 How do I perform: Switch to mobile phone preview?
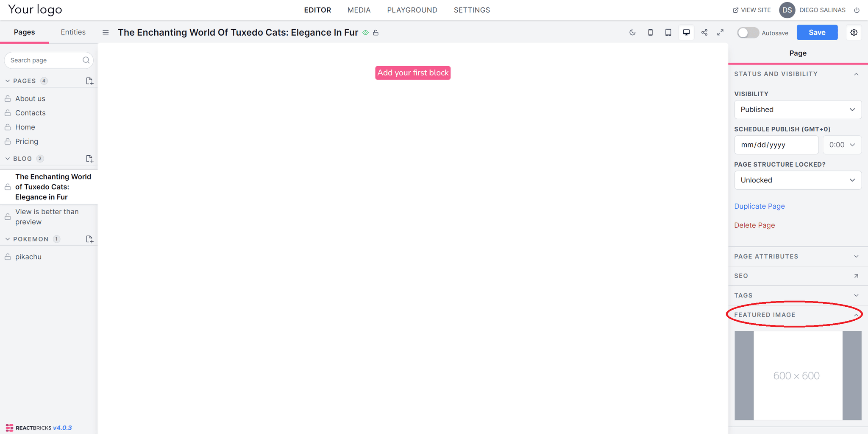coord(650,33)
